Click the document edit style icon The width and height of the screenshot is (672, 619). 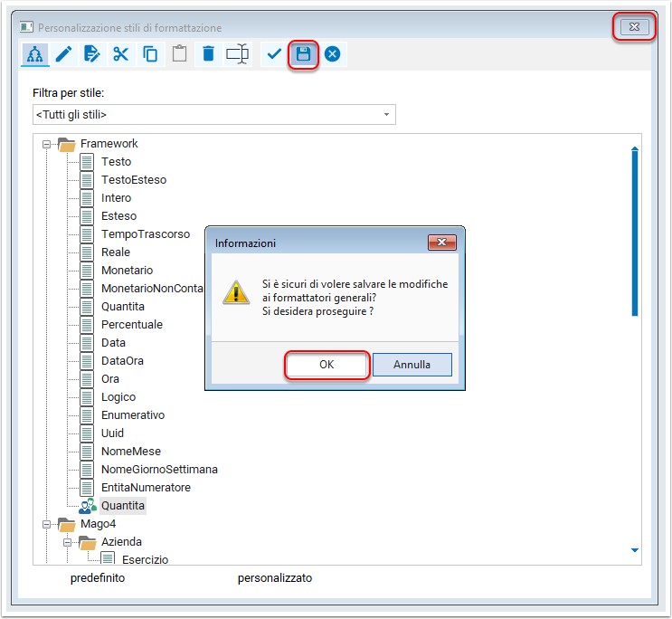click(92, 54)
